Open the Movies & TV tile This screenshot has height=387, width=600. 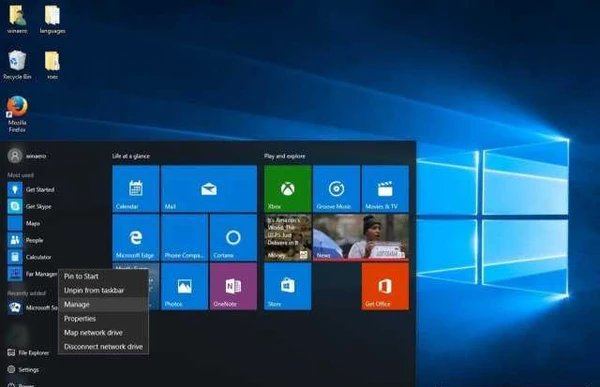(385, 189)
